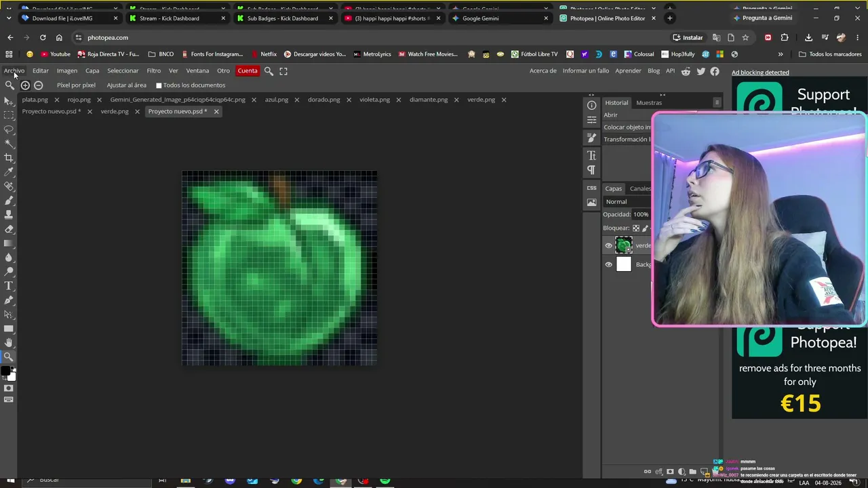Select the Brush tool
Image resolution: width=868 pixels, height=488 pixels.
[9, 201]
